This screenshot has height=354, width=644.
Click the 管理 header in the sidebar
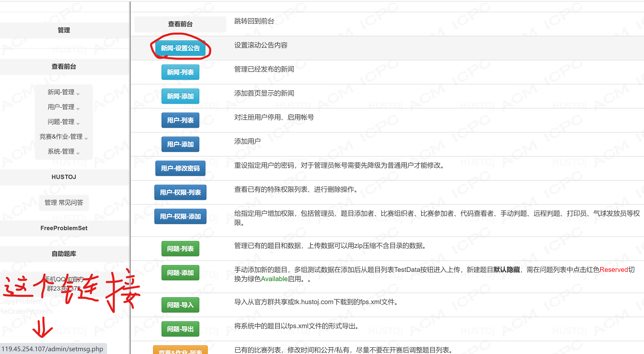(64, 30)
